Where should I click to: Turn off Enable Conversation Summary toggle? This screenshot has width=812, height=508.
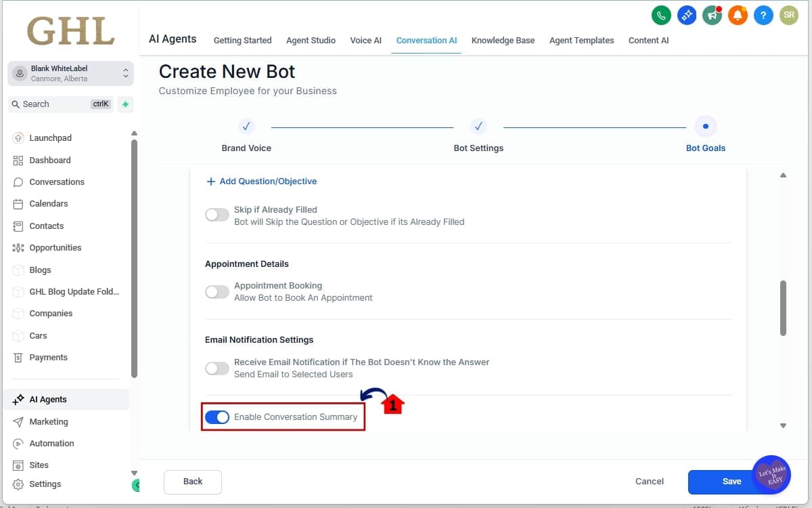pyautogui.click(x=217, y=417)
